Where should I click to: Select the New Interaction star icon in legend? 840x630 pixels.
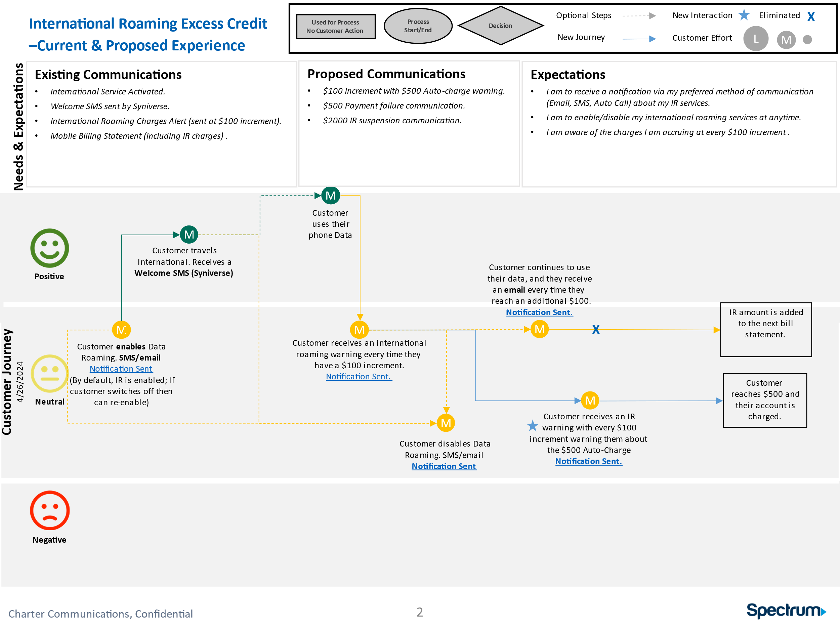[x=745, y=15]
